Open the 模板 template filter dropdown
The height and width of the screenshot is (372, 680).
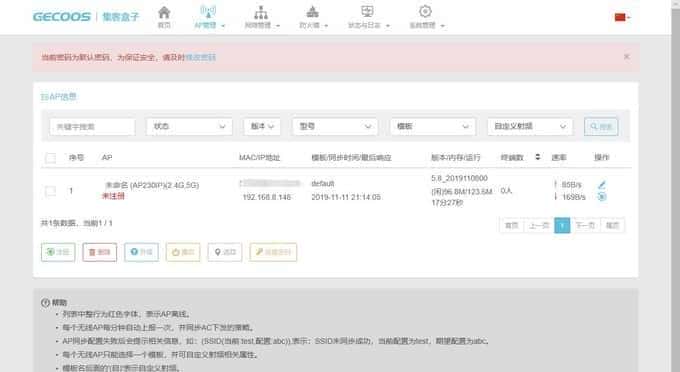click(433, 127)
